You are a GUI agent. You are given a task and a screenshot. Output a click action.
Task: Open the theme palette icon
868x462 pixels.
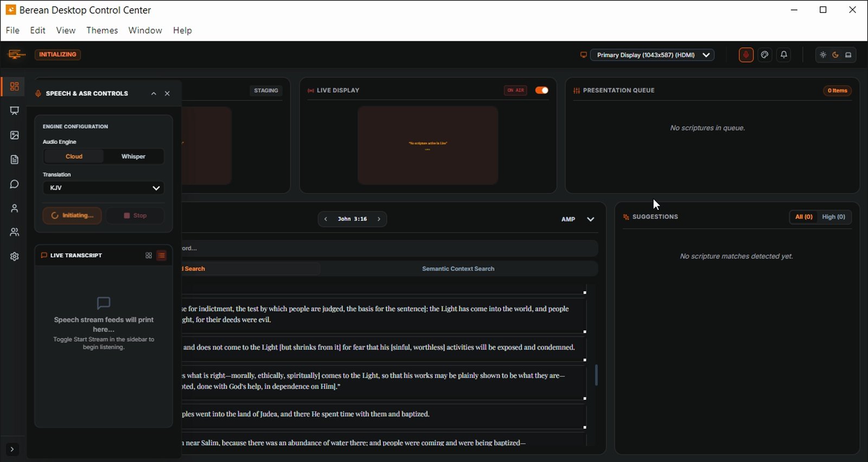(x=765, y=55)
